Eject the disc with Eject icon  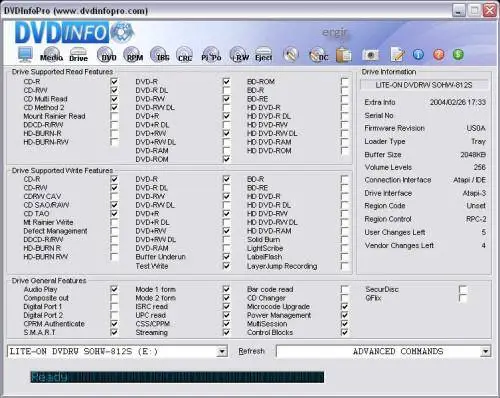(264, 54)
